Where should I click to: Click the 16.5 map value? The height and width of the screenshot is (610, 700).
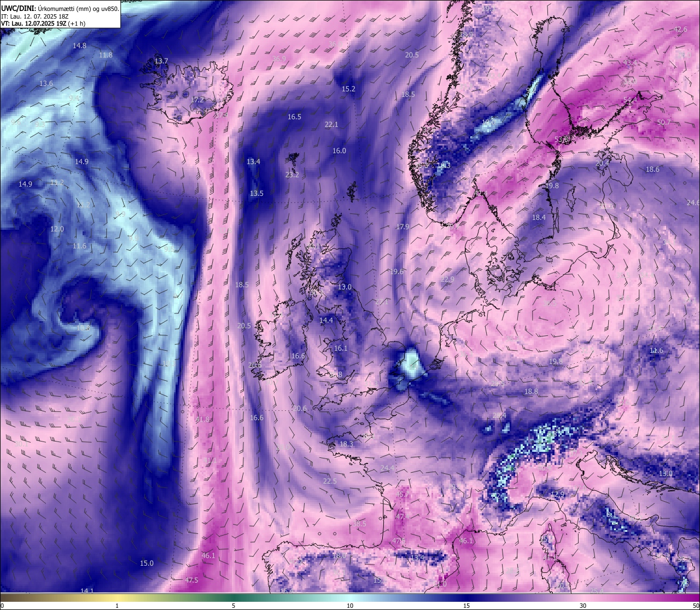[294, 117]
